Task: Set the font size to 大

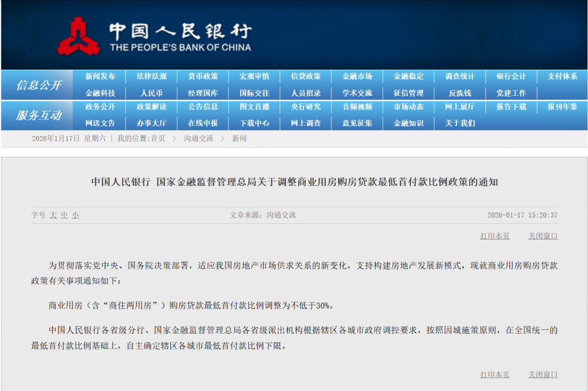Action: coord(53,215)
